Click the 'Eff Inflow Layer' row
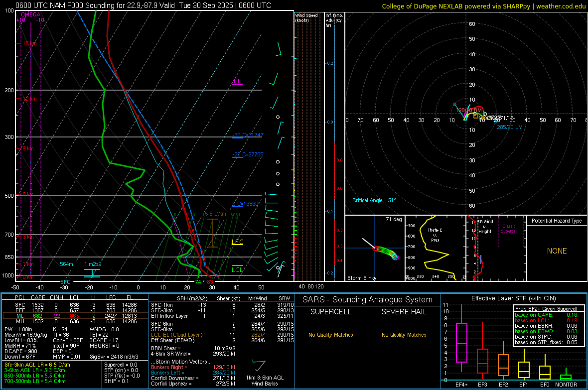The width and height of the screenshot is (588, 390). pos(222,316)
